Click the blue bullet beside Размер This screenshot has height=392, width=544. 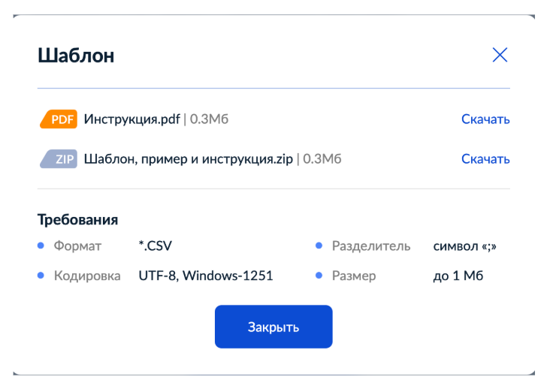(x=319, y=276)
